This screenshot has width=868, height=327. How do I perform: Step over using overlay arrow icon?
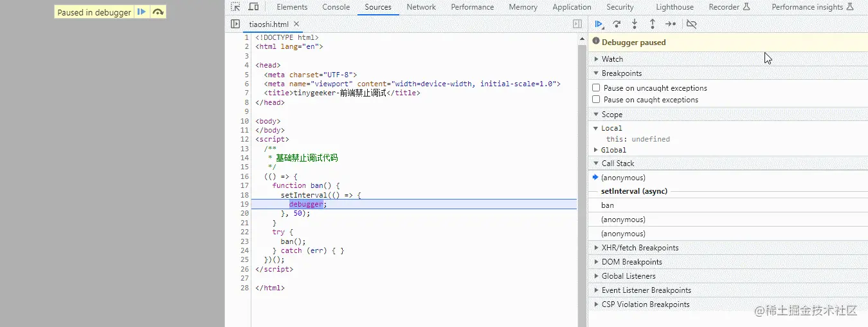click(158, 12)
